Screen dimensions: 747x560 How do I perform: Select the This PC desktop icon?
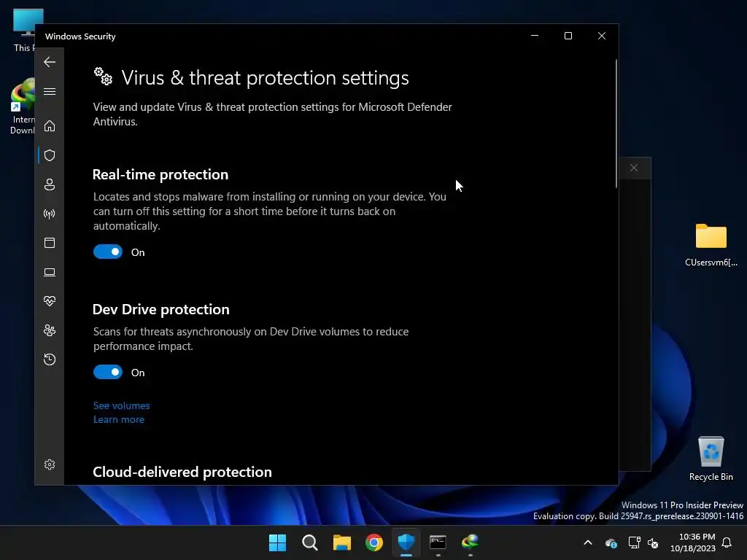pyautogui.click(x=24, y=30)
